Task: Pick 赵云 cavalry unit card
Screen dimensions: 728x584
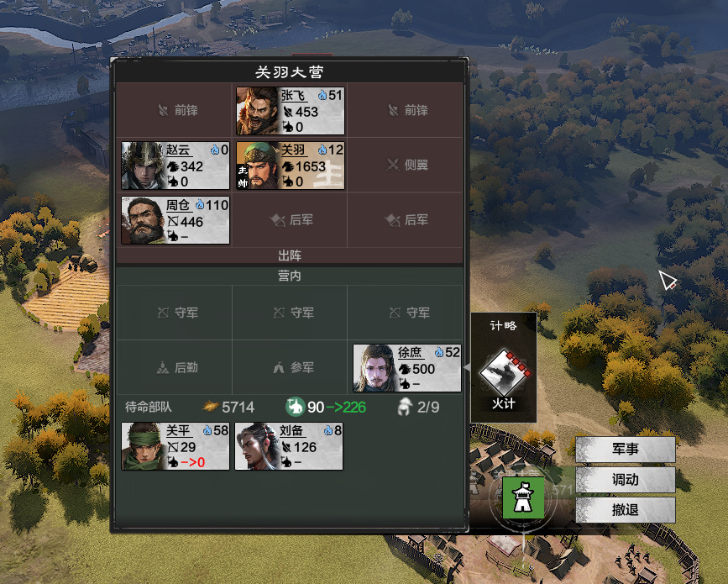Action: [x=175, y=166]
